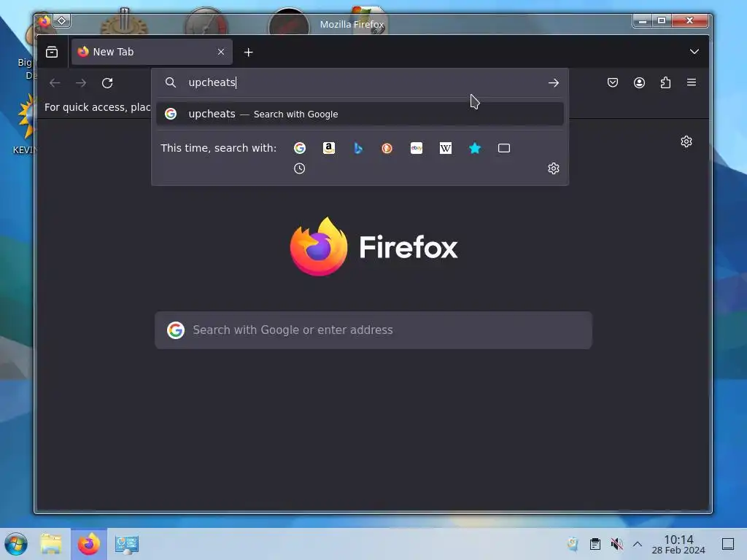Expand hidden tray icons arrow
The width and height of the screenshot is (747, 560).
[x=638, y=544]
